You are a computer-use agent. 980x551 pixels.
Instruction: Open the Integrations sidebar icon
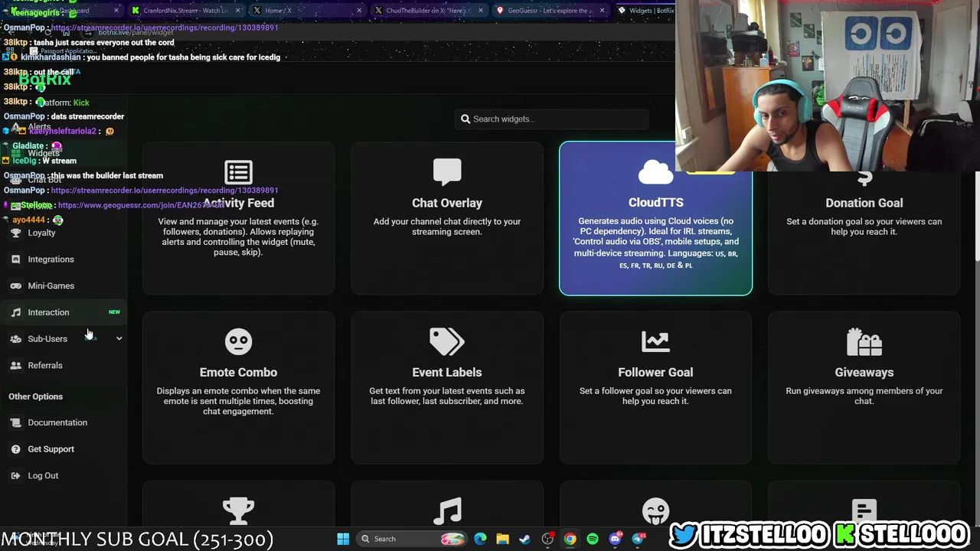15,259
